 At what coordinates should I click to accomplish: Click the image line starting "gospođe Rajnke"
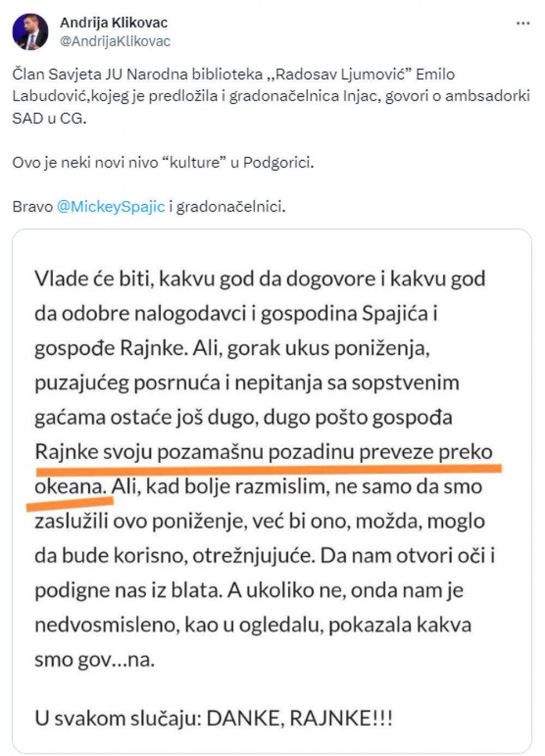click(x=232, y=348)
